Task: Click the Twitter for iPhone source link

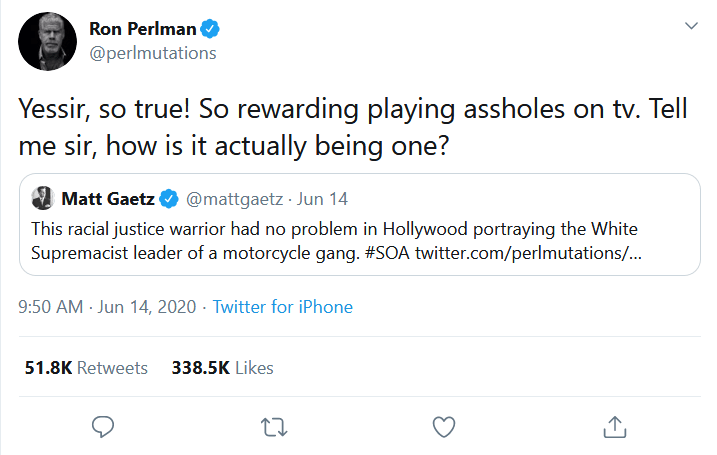Action: 282,307
